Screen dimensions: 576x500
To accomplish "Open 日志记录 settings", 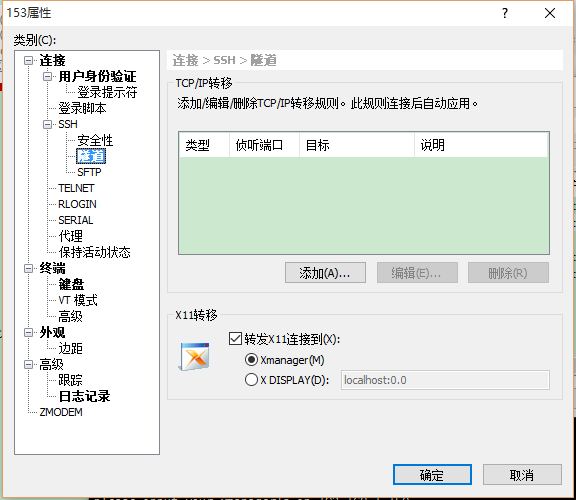I will tap(84, 396).
